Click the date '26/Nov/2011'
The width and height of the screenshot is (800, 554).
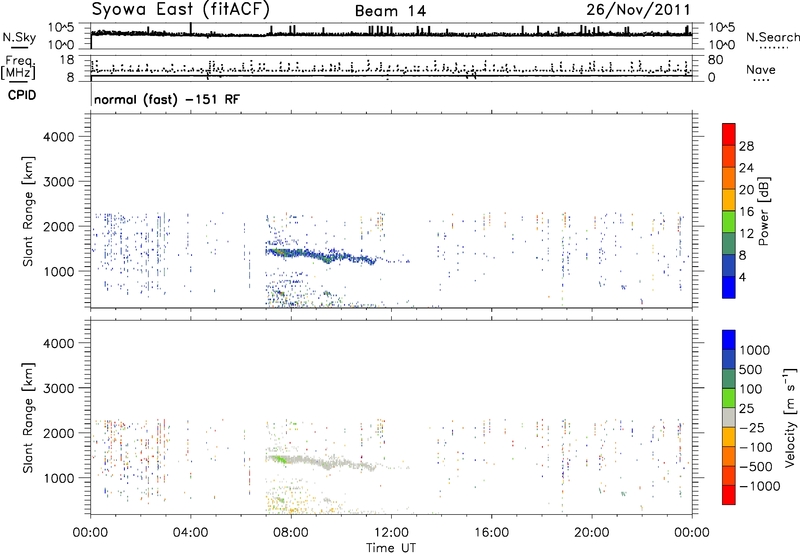[x=638, y=10]
